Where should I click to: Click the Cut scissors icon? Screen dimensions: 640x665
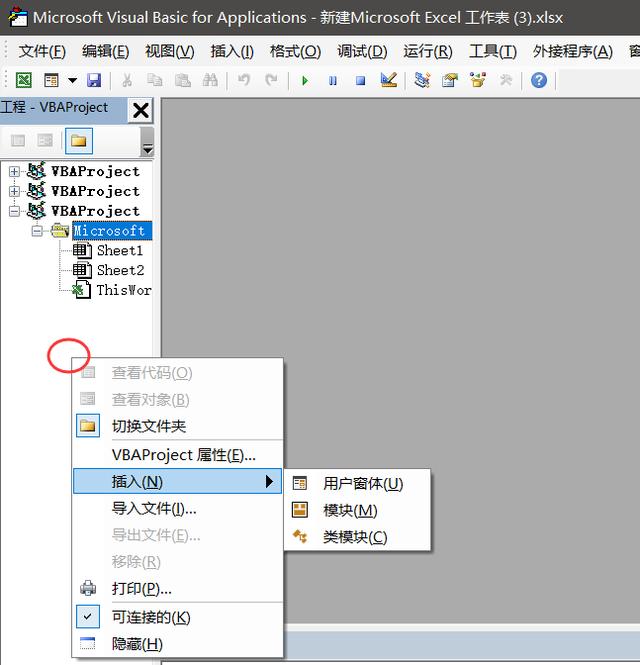(x=126, y=80)
